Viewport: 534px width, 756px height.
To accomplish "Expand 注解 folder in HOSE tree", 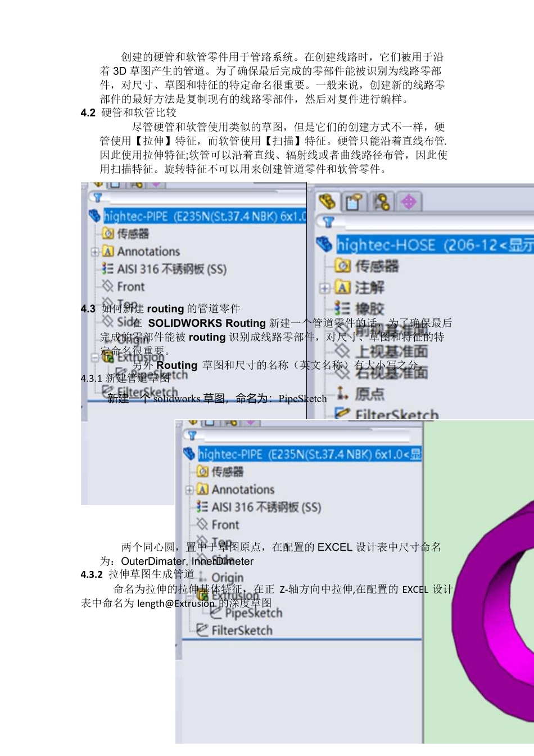I will (x=324, y=288).
